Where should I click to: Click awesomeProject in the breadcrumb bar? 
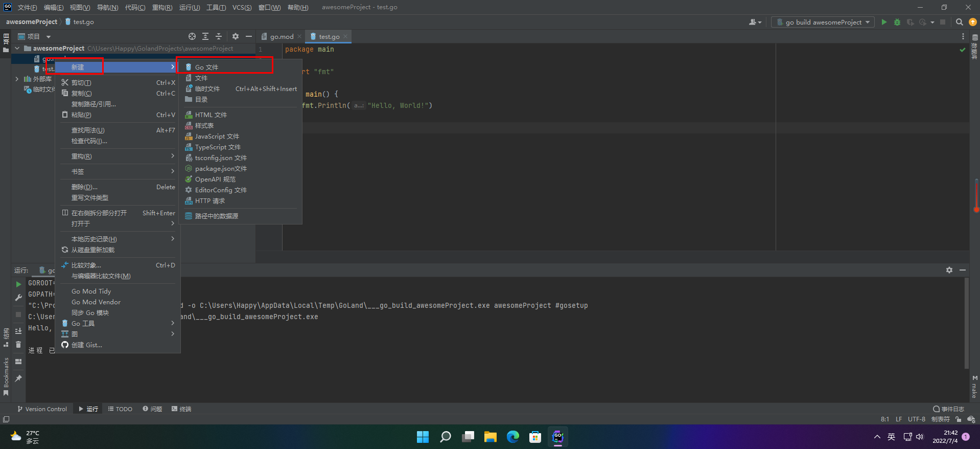click(32, 22)
